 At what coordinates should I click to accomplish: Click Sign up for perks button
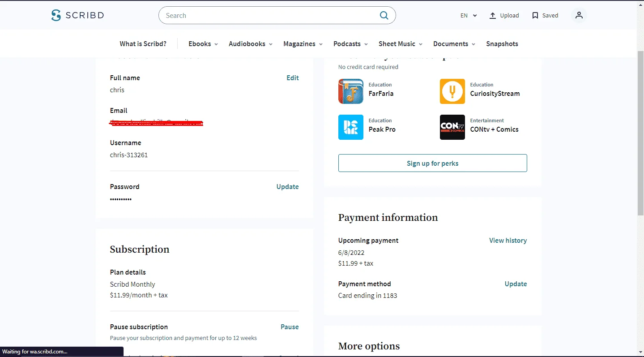click(433, 163)
